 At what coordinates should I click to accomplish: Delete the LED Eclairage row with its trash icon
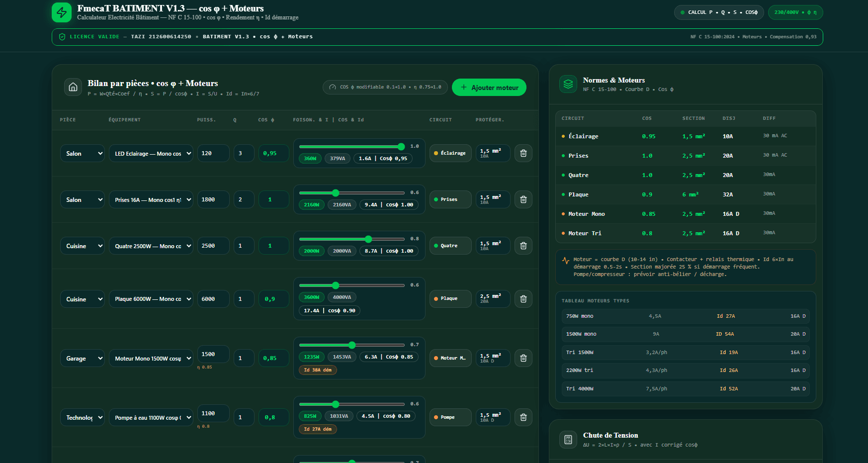523,153
